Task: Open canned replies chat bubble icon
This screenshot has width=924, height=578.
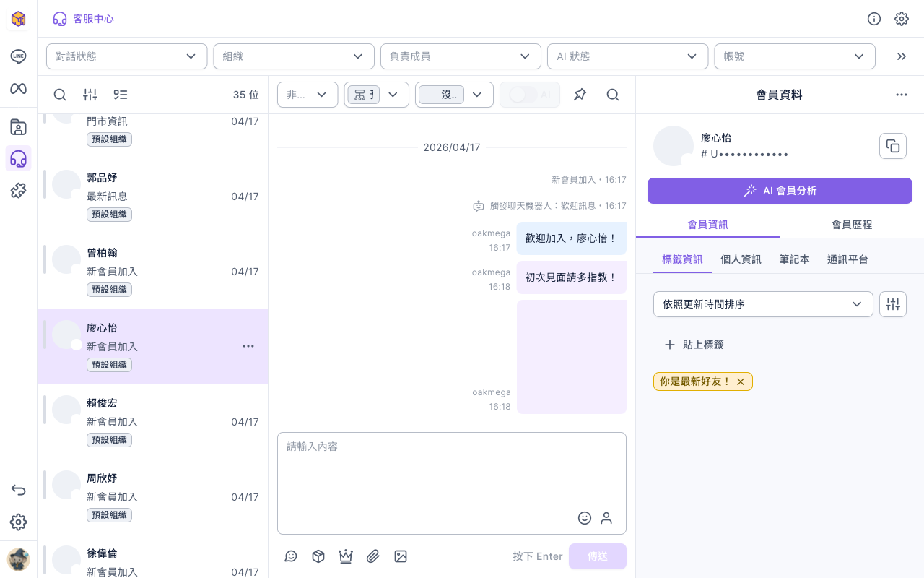Action: coord(291,556)
